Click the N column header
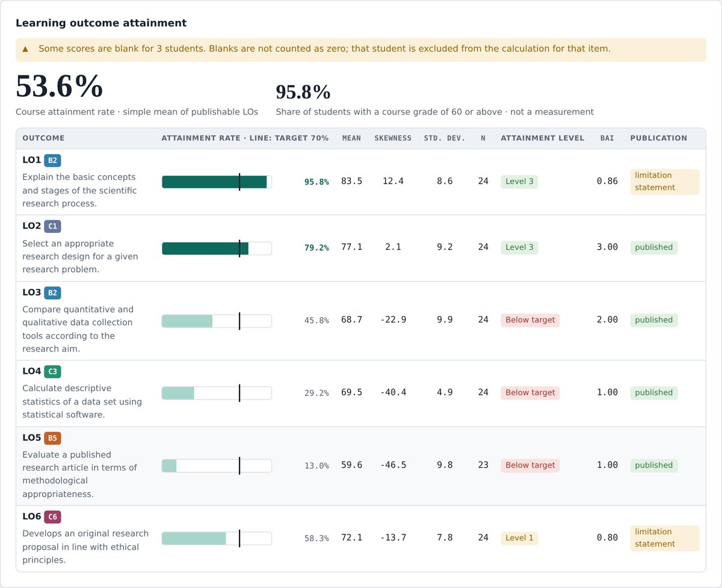The height and width of the screenshot is (588, 722). click(483, 138)
